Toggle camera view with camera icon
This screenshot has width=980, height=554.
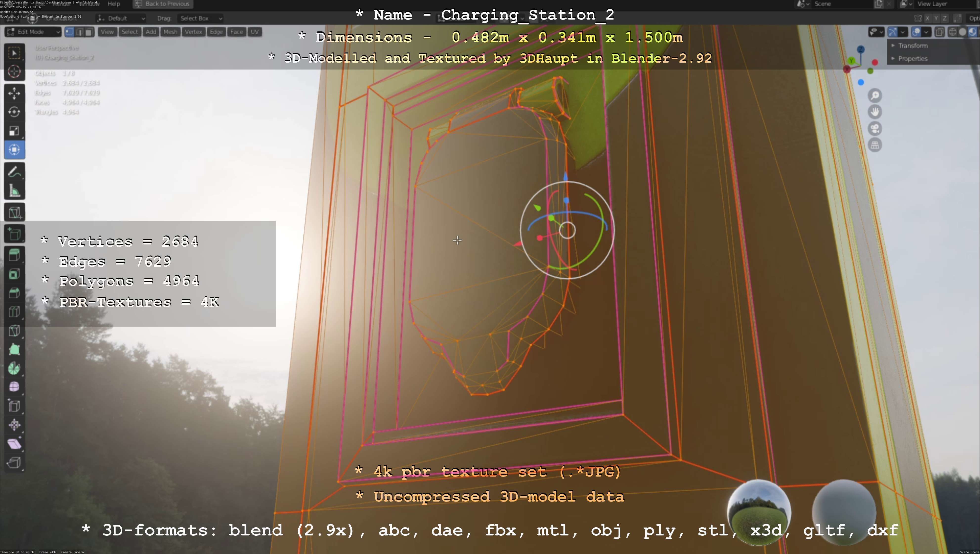pyautogui.click(x=875, y=129)
